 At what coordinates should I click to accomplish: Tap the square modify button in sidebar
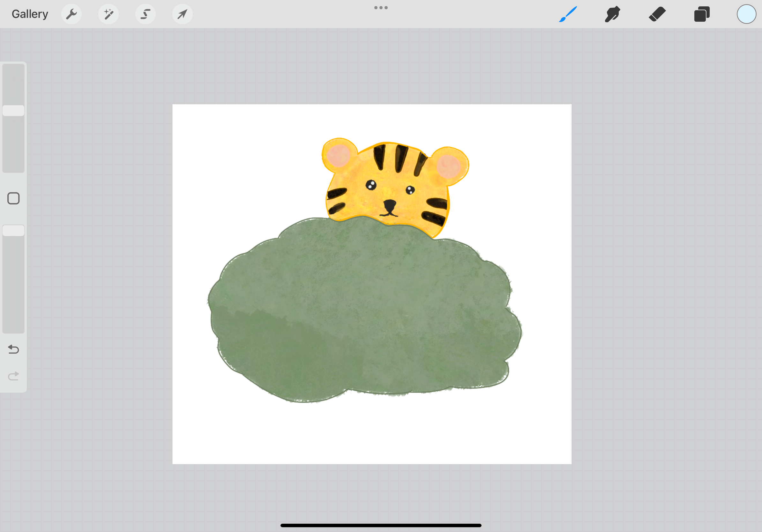point(13,198)
